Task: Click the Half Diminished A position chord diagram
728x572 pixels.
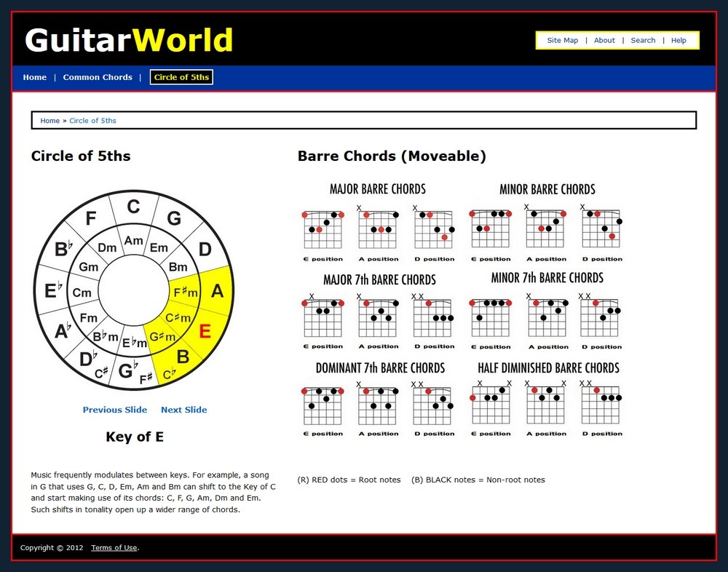Action: click(545, 408)
